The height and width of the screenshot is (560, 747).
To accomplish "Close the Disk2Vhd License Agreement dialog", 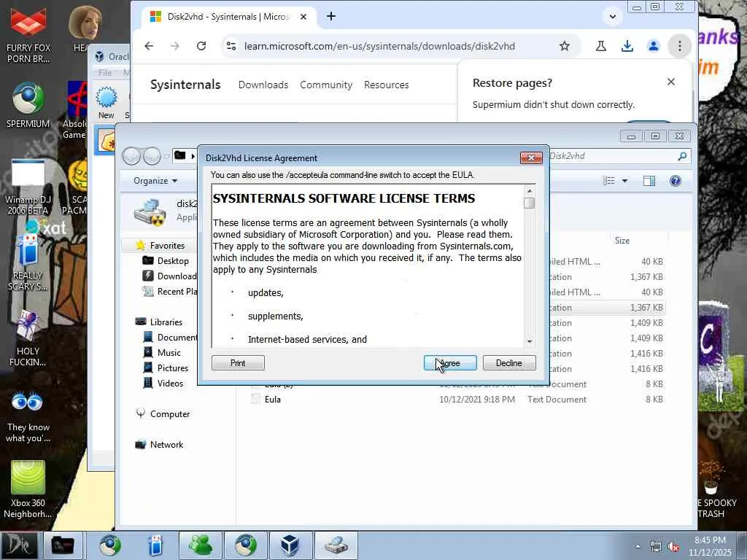I will click(531, 157).
